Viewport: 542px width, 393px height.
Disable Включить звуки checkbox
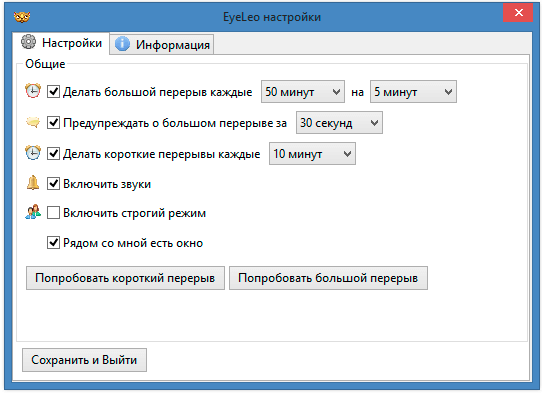point(53,183)
